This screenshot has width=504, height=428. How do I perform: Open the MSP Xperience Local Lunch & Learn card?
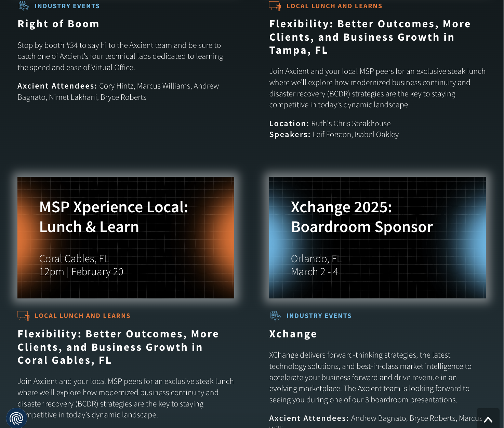(126, 238)
